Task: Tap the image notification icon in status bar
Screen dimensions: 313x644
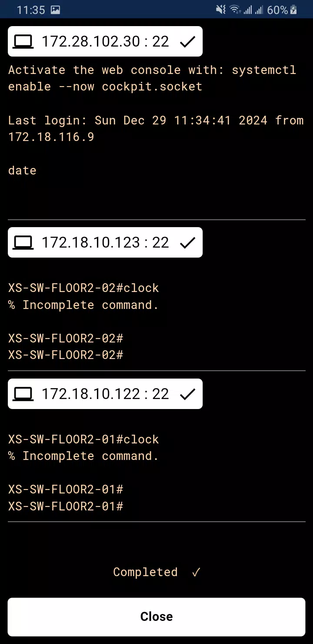Action: (55, 10)
